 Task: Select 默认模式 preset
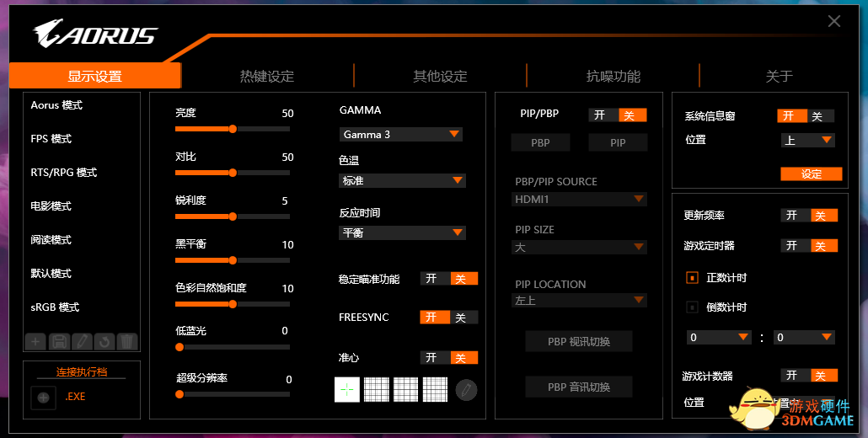click(51, 274)
